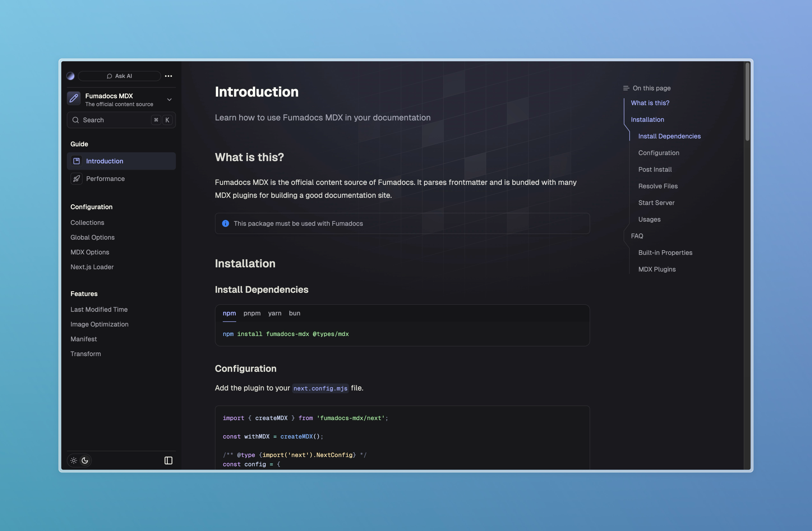
Task: Open Image Optimization page
Action: coord(99,324)
